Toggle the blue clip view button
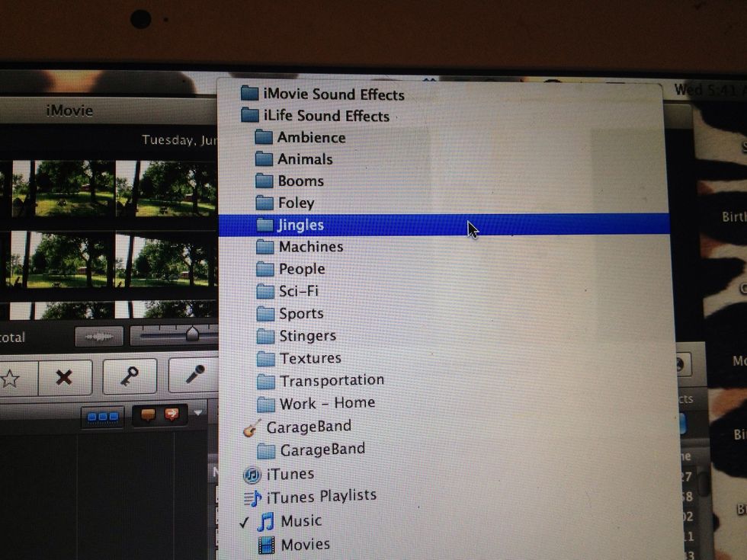 (102, 418)
